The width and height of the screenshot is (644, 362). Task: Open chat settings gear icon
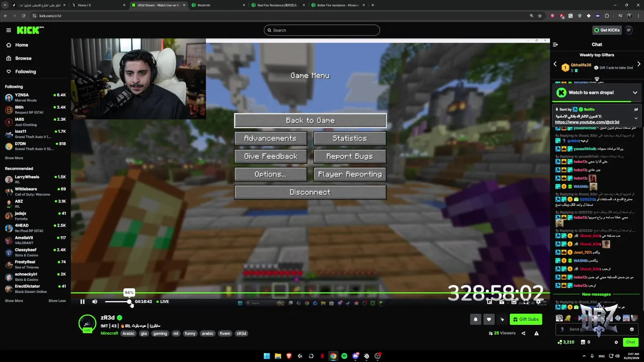point(616,342)
